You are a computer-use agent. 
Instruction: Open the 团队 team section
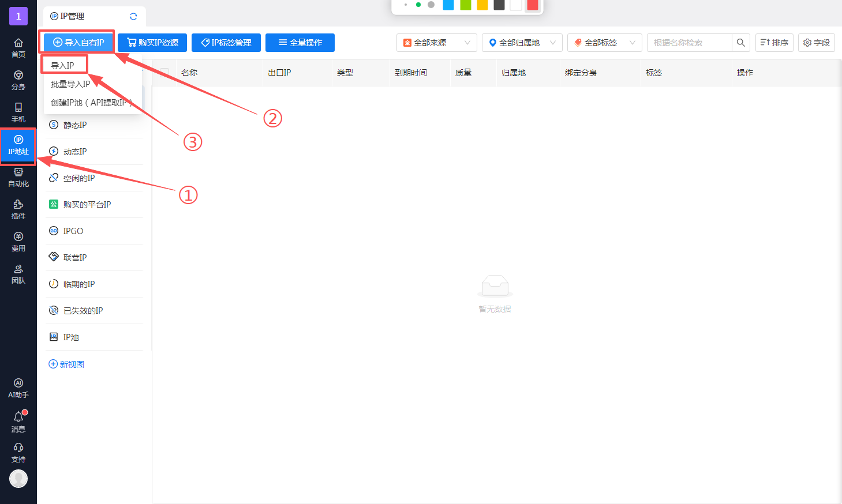coord(18,273)
